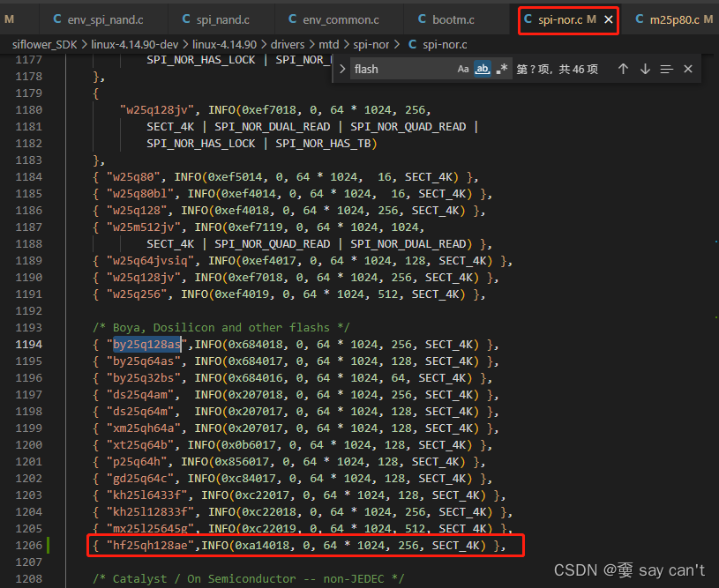Switch to the env_spi_nand.c tab
This screenshot has height=588, width=719.
pyautogui.click(x=104, y=19)
